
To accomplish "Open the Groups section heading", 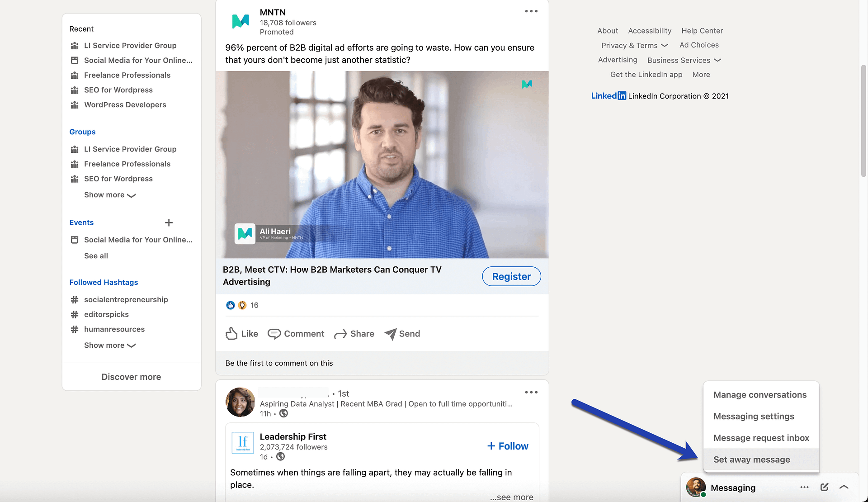I will click(x=82, y=132).
